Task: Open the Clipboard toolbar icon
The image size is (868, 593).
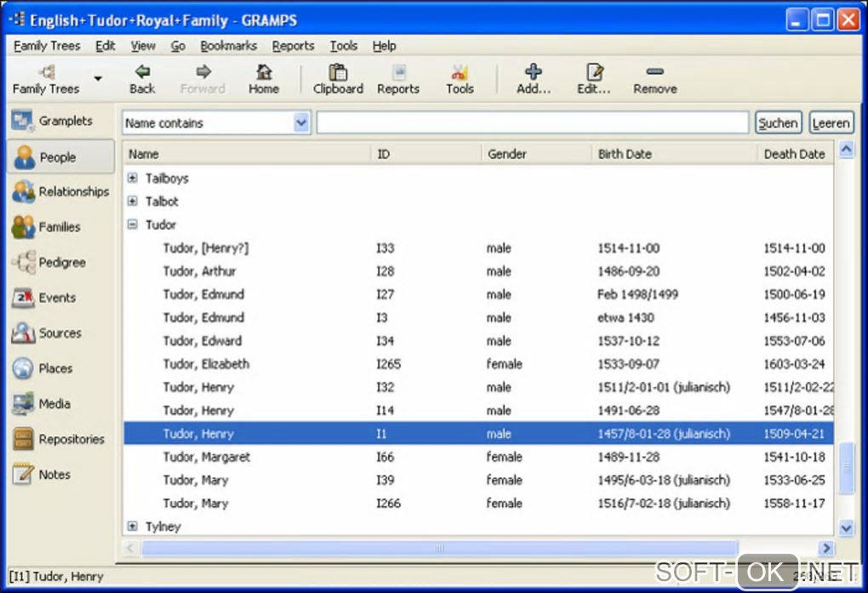Action: [338, 73]
